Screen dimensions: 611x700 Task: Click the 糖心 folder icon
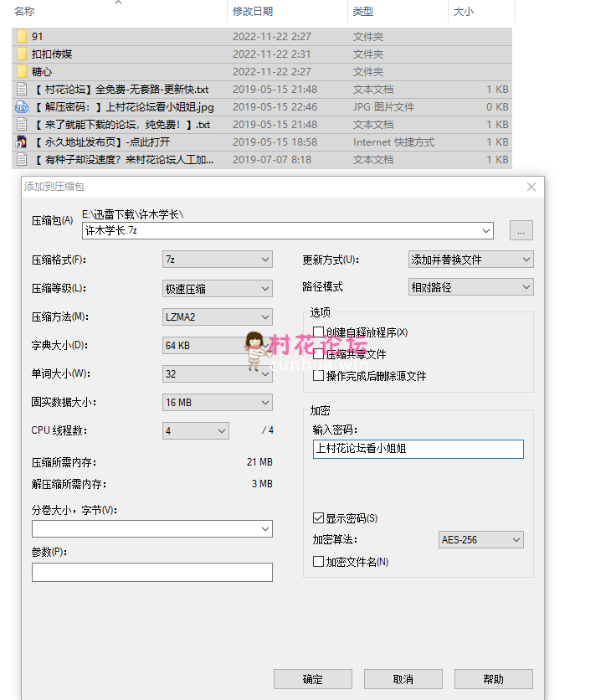pos(22,72)
